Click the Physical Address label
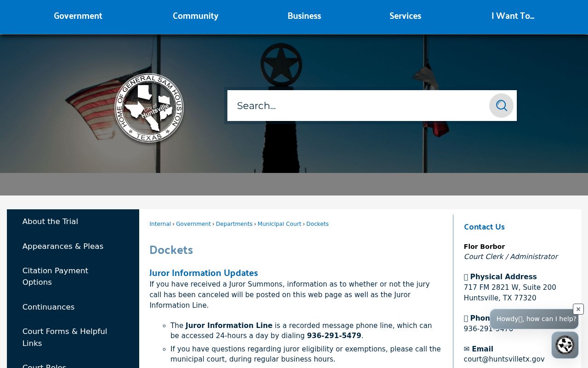The image size is (588, 368). (x=503, y=277)
